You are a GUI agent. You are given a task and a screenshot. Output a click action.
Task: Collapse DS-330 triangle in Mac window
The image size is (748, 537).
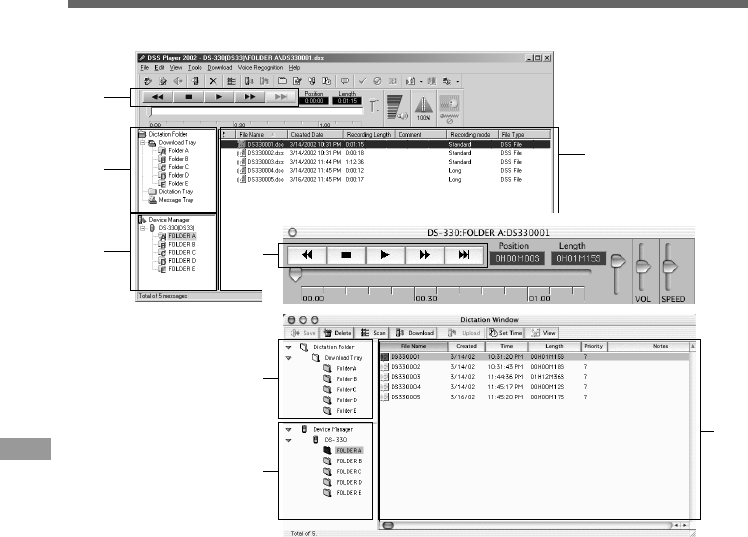point(289,440)
